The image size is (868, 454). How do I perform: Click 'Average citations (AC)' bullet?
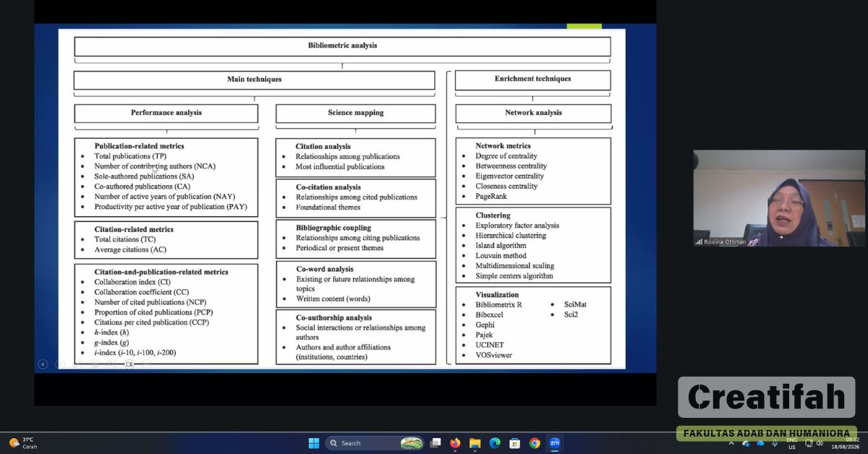click(130, 249)
